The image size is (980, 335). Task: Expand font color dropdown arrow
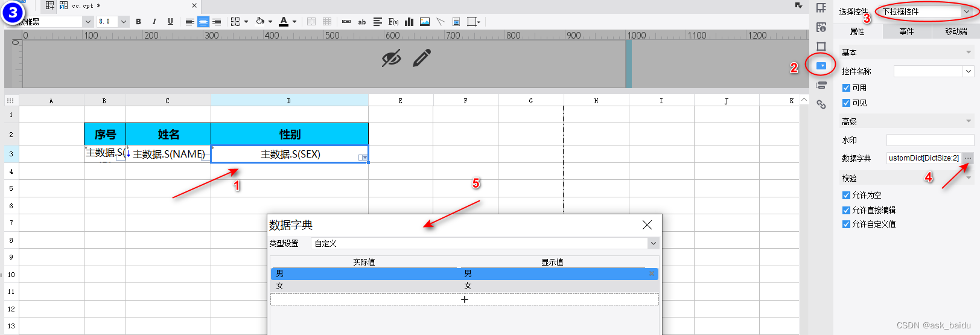(x=294, y=22)
